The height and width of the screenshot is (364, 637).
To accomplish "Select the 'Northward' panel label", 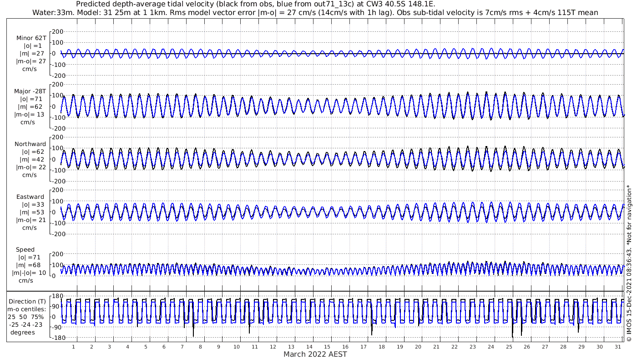I will [x=30, y=144].
